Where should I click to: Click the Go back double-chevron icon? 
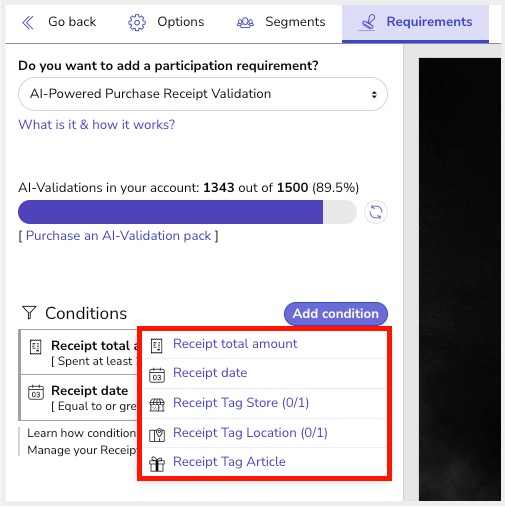28,23
